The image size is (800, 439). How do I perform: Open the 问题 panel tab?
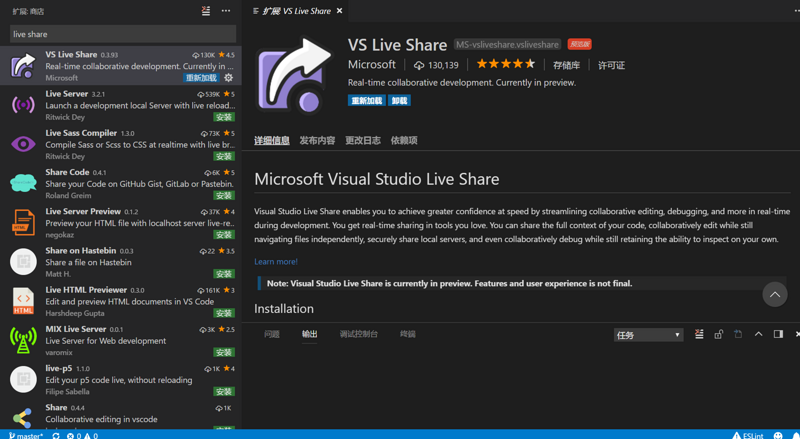pos(272,334)
